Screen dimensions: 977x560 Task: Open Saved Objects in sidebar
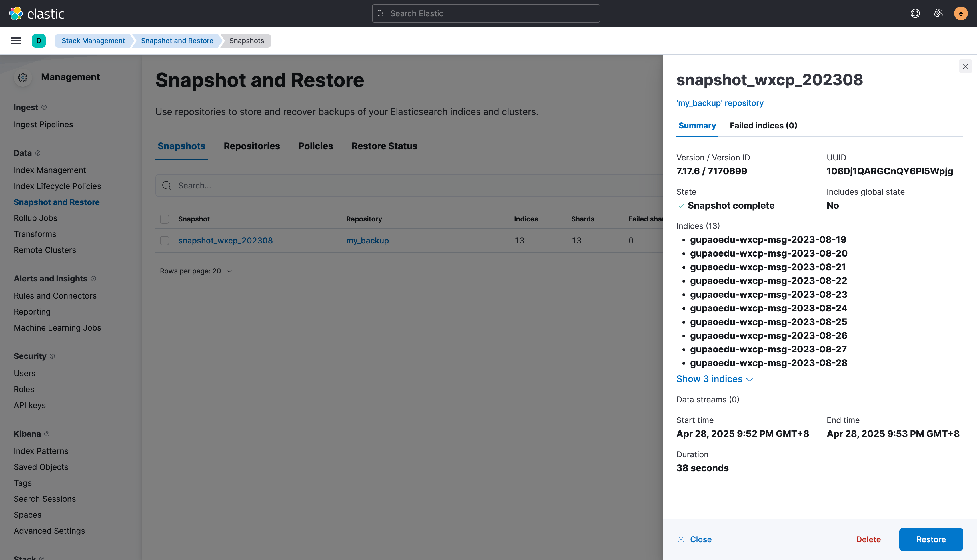pos(41,467)
